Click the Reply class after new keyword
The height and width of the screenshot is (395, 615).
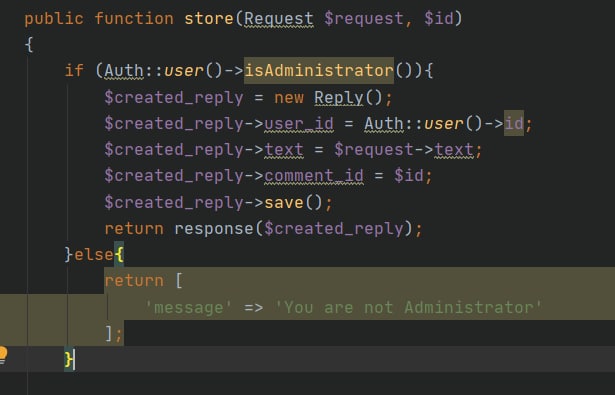(339, 98)
